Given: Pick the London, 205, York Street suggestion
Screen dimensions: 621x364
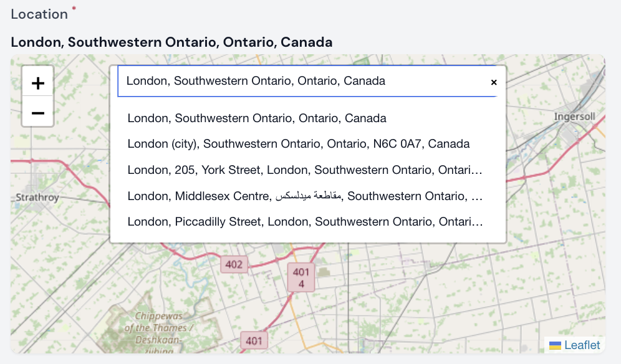Looking at the screenshot, I should [304, 170].
